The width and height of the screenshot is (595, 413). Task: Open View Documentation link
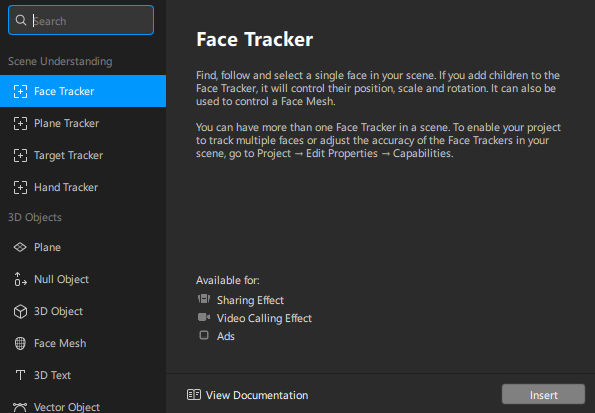click(x=247, y=395)
